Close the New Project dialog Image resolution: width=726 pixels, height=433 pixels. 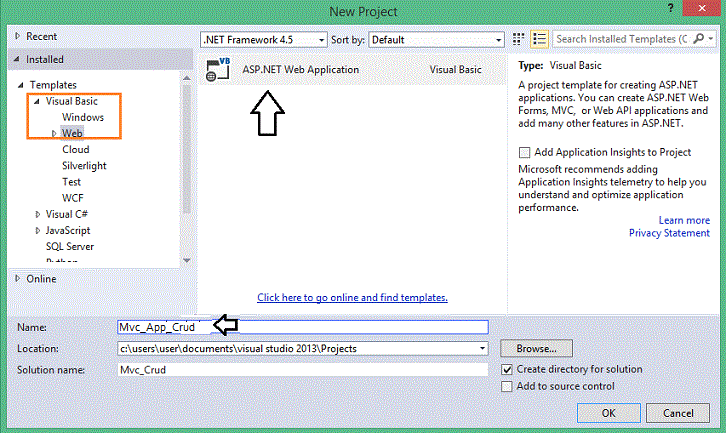702,8
